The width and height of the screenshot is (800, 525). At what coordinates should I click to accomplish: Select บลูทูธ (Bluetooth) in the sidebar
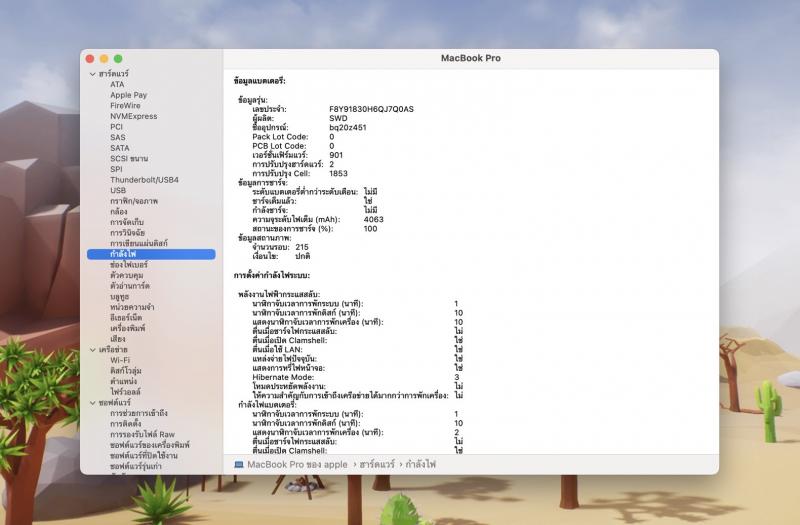click(x=119, y=296)
